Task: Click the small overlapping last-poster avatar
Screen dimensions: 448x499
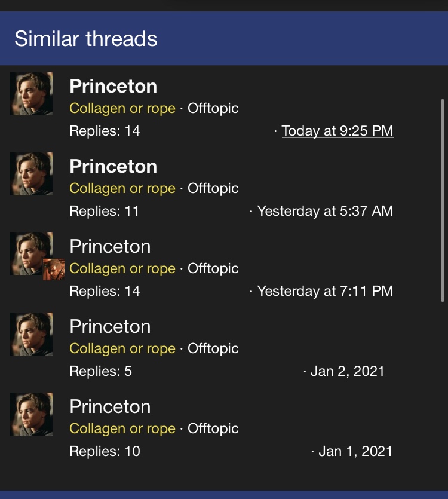Action: 54,270
